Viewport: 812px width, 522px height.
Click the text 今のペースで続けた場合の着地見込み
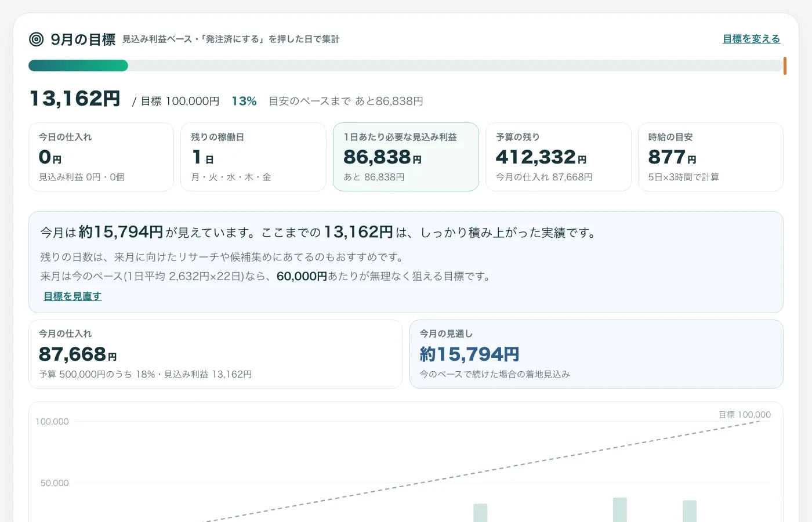(495, 375)
